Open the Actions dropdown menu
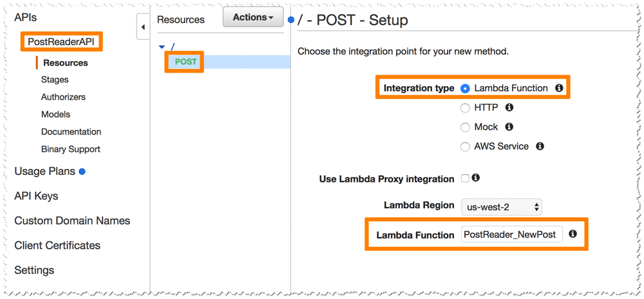The image size is (644, 299). click(x=253, y=17)
